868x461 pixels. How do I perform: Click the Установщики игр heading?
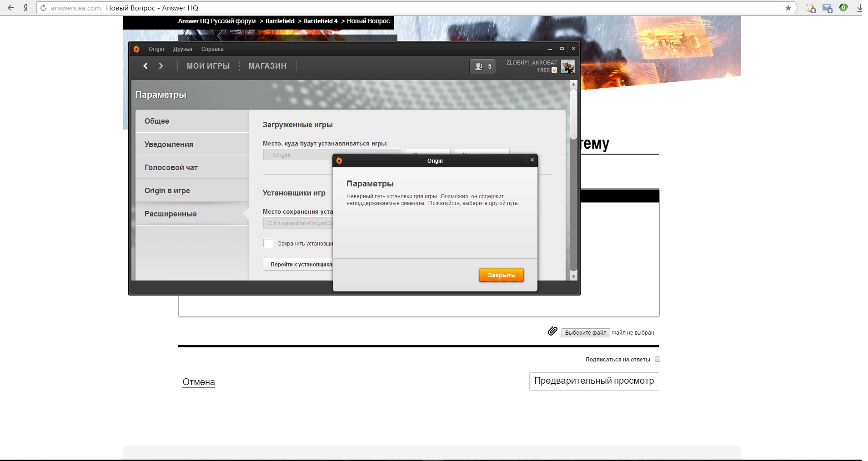294,193
